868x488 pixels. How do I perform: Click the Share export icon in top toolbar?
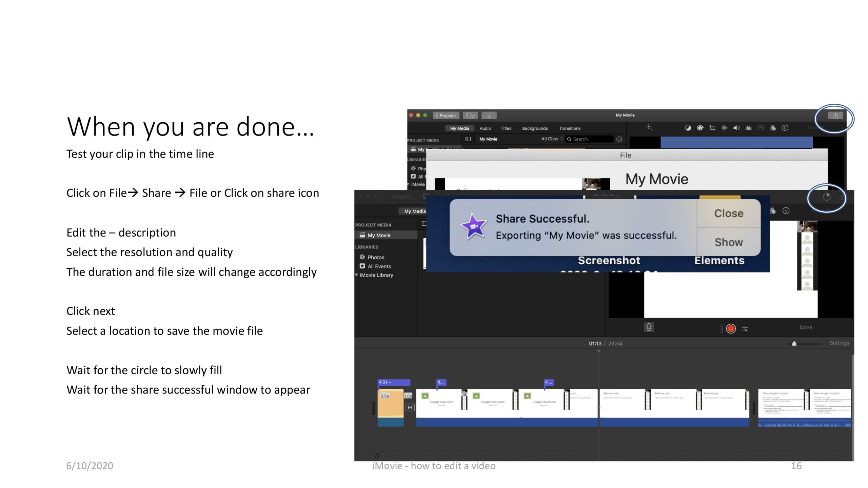[835, 116]
